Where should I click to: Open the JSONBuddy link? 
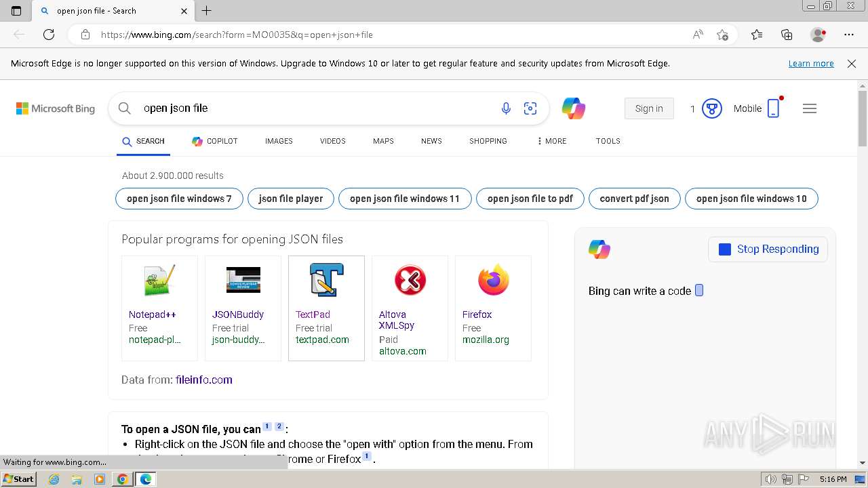point(238,314)
